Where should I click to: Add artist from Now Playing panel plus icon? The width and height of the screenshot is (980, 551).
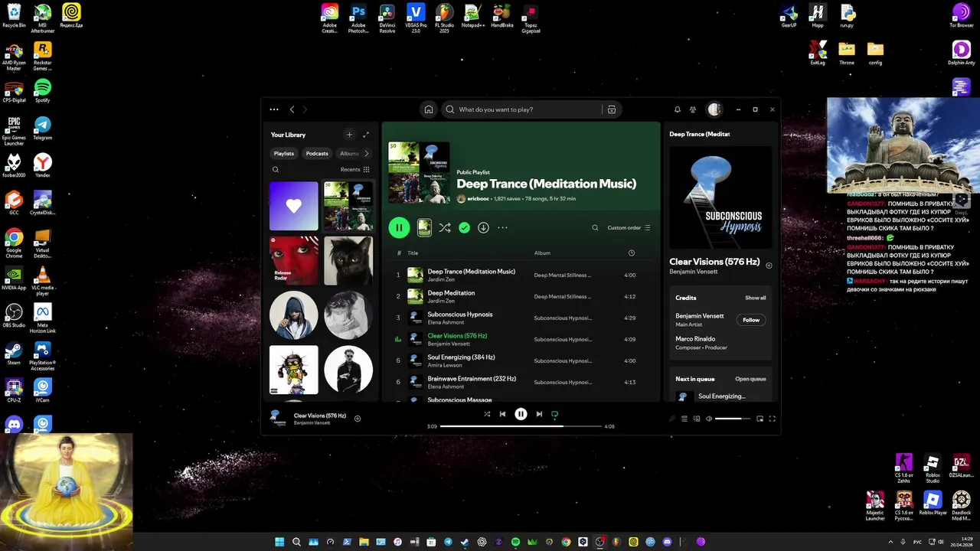(x=769, y=266)
